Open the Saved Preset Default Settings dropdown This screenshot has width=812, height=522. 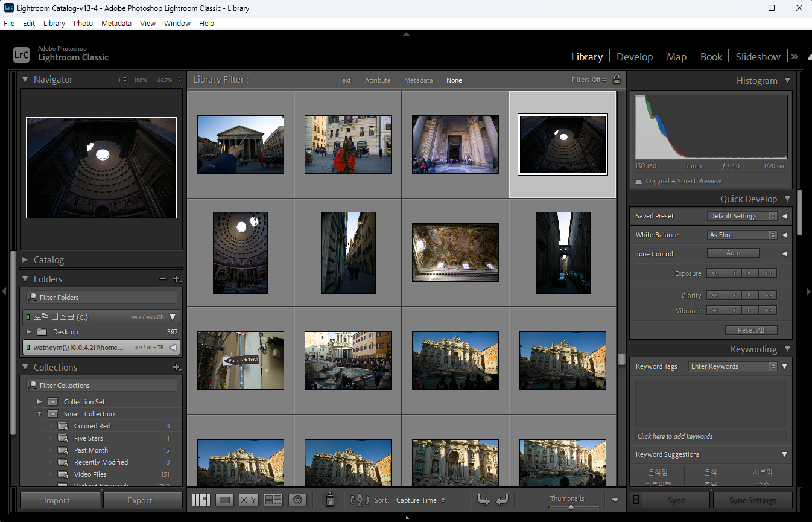tap(742, 216)
